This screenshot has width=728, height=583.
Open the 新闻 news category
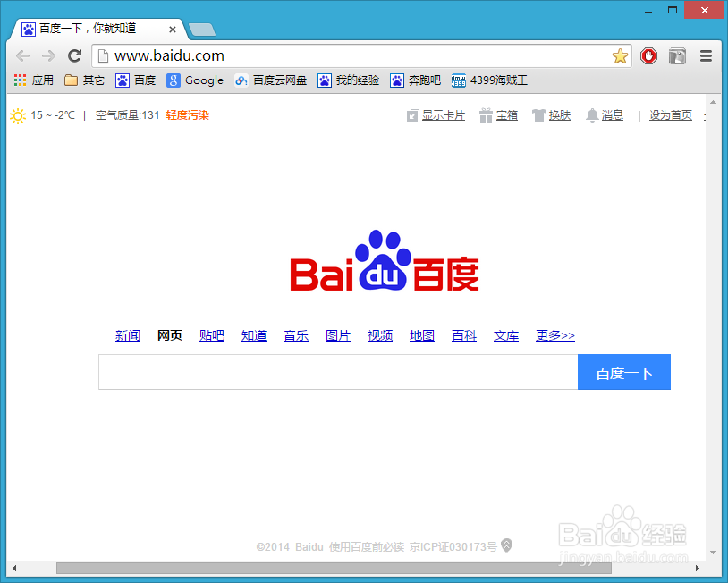(x=128, y=335)
